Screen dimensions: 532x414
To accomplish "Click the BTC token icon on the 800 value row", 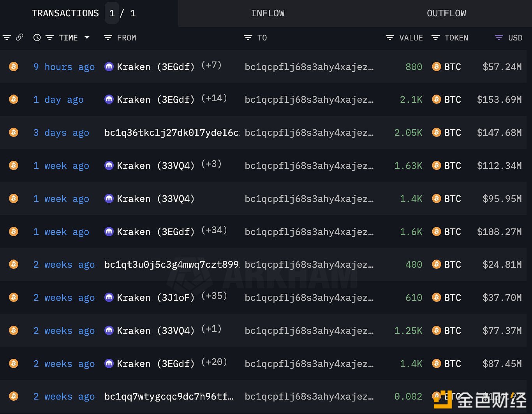I will coord(436,67).
